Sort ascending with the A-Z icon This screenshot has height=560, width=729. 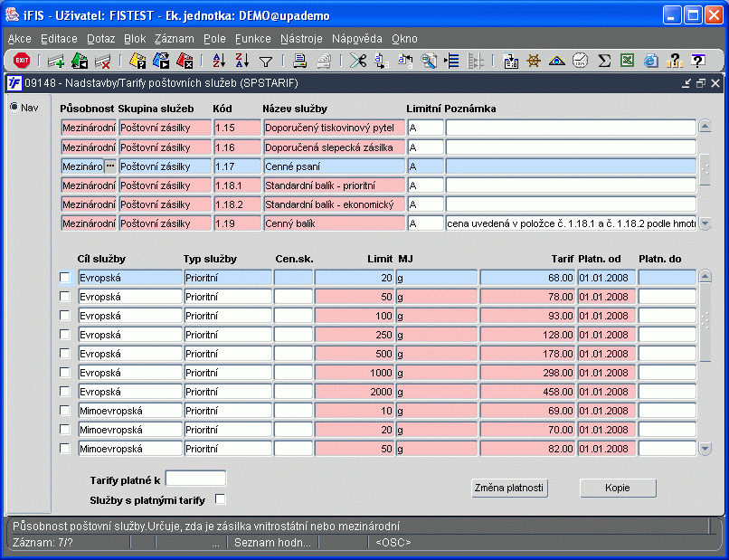pos(218,62)
